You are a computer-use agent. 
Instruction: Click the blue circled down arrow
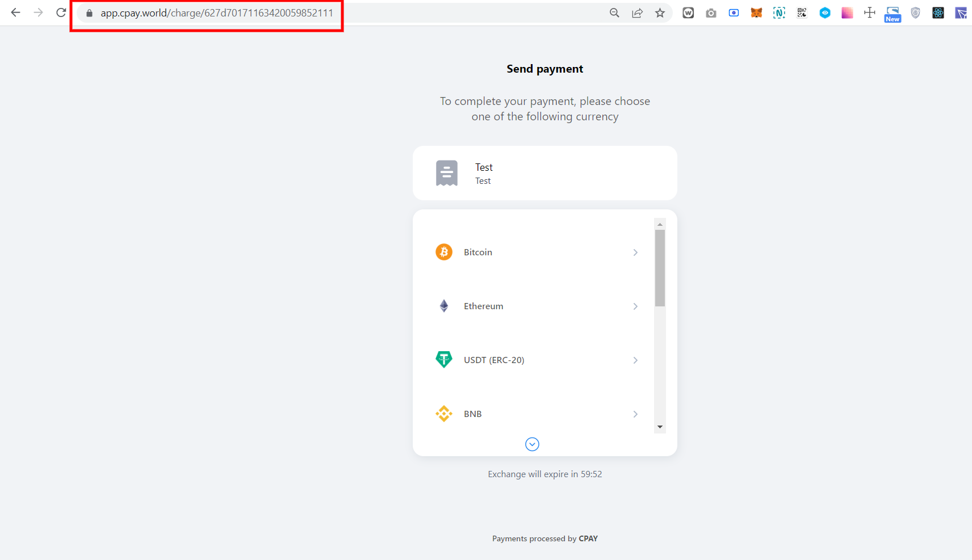tap(532, 444)
